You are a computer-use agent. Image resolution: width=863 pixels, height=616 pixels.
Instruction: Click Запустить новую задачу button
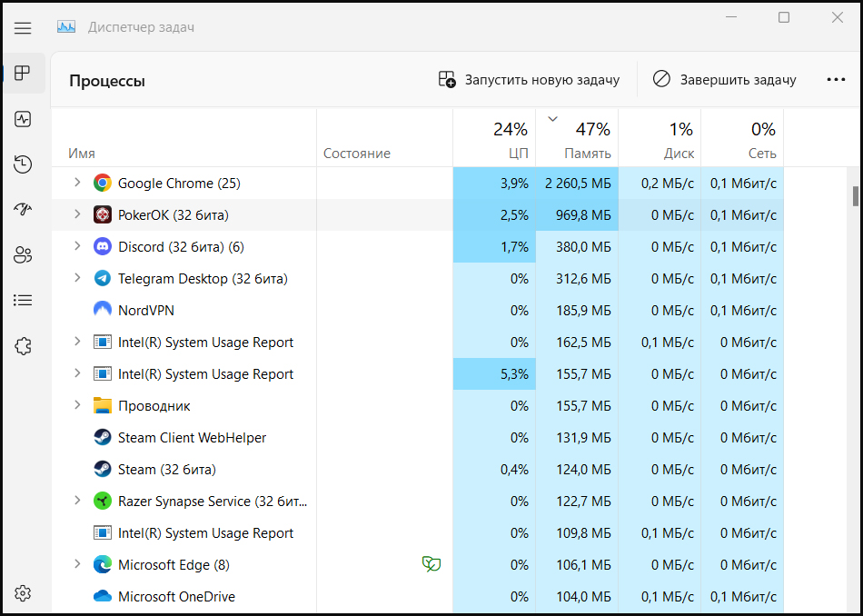(529, 80)
